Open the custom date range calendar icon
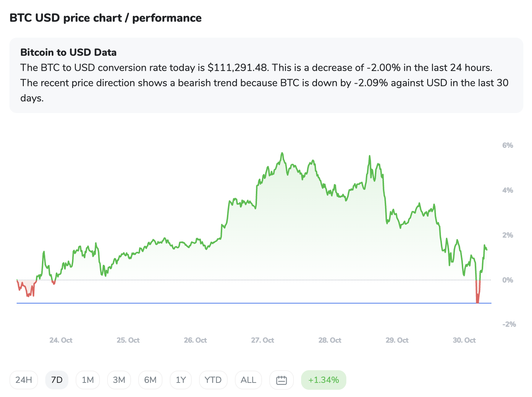 click(281, 380)
